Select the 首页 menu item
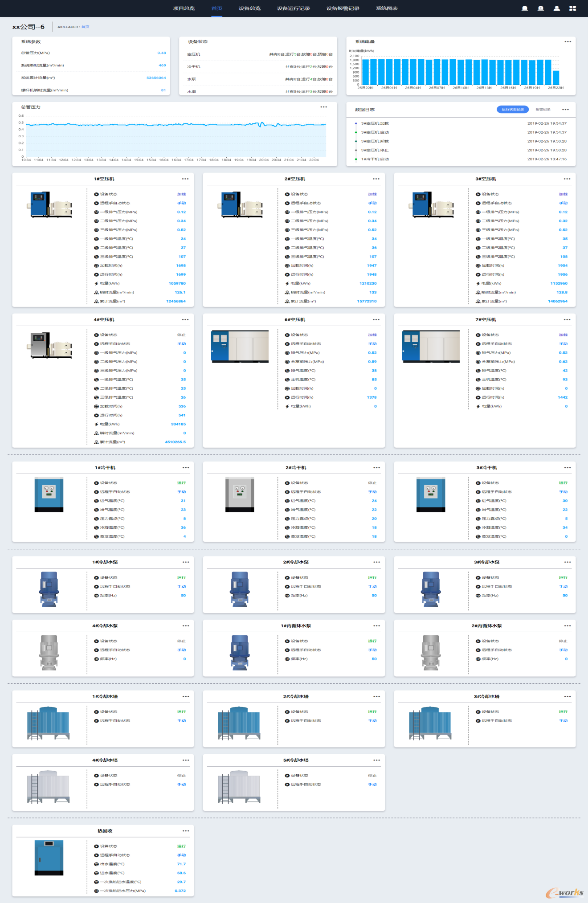The height and width of the screenshot is (903, 588). point(217,8)
